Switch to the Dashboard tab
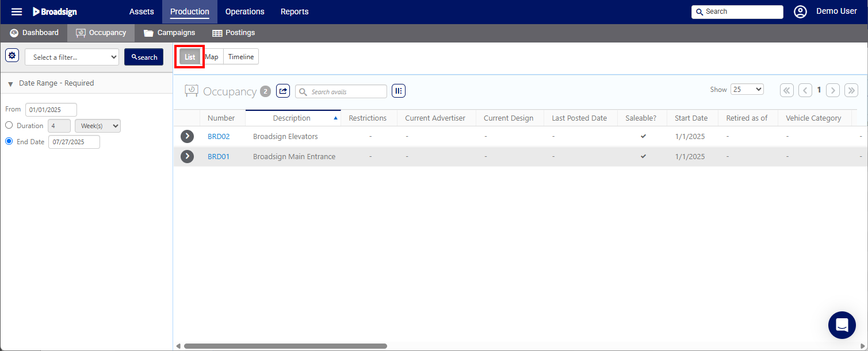Viewport: 868px width, 351px height. click(x=35, y=33)
